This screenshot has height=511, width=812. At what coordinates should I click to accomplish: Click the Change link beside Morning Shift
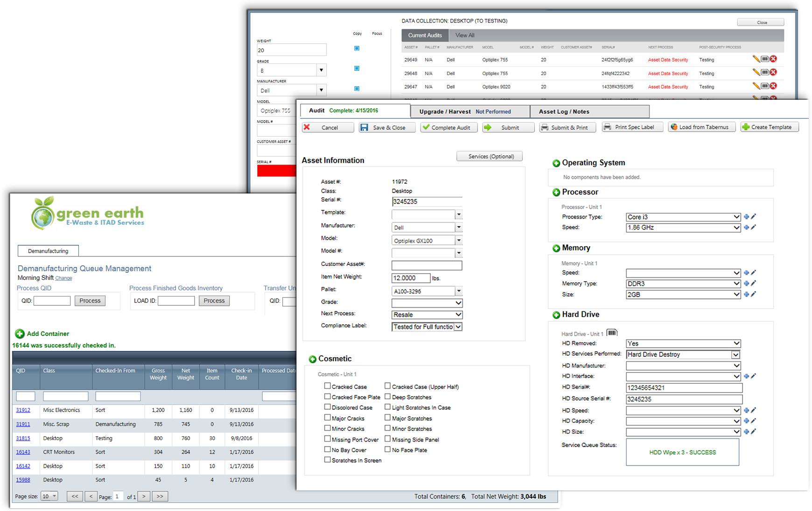coord(63,278)
